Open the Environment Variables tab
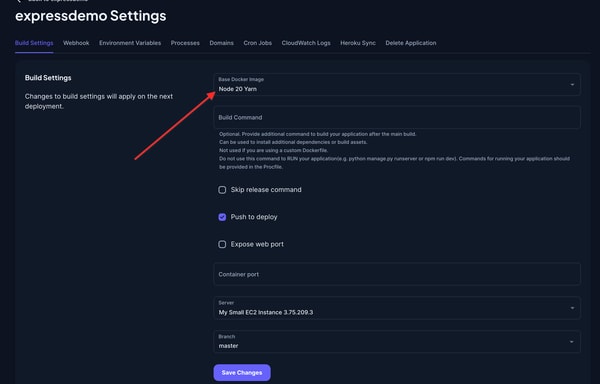The image size is (600, 384). click(130, 43)
